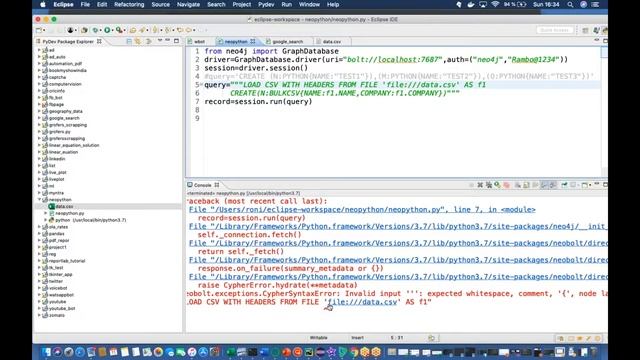Expand the captcha project
The width and height of the screenshot is (640, 360).
[x=39, y=77]
